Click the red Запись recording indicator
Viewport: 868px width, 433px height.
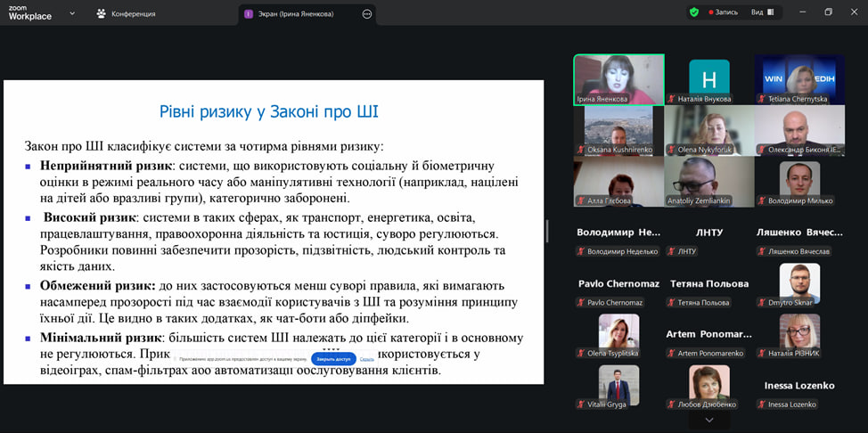click(723, 12)
